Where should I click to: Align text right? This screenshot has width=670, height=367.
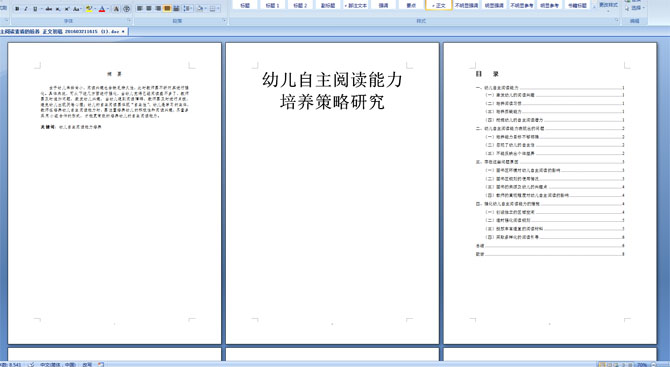coord(158,9)
